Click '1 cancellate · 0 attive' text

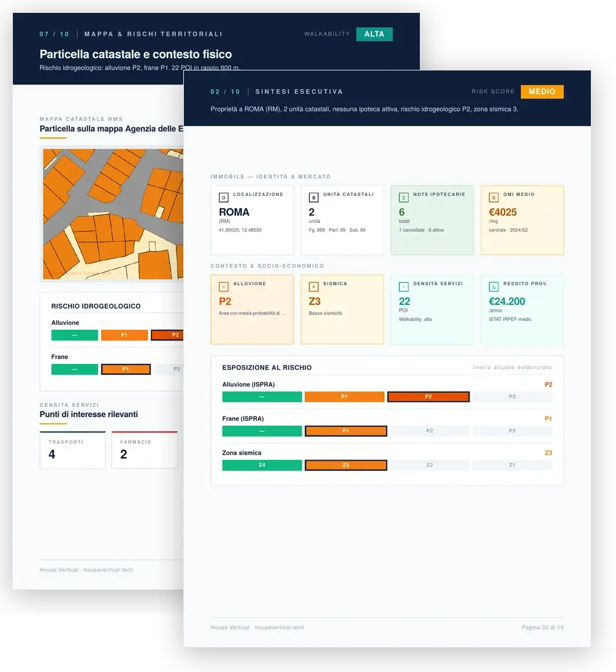tap(421, 230)
